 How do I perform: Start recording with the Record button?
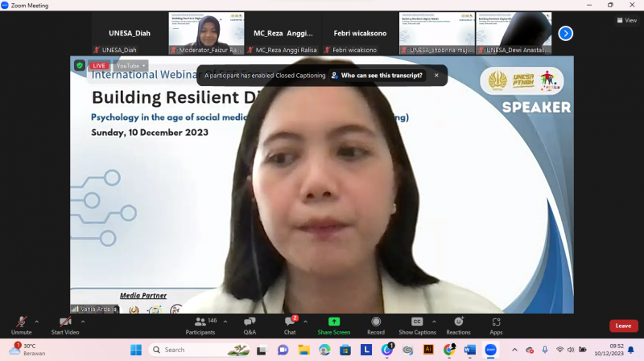[376, 326]
